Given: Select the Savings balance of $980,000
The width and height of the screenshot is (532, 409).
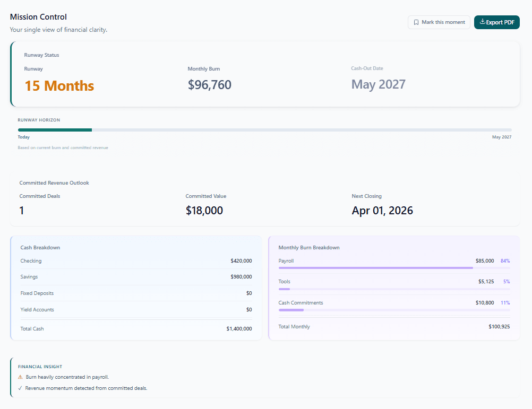Looking at the screenshot, I should click(x=135, y=276).
